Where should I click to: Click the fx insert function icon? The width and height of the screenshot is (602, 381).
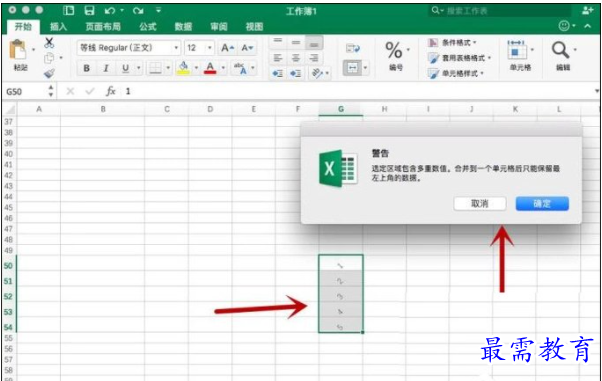tap(111, 91)
